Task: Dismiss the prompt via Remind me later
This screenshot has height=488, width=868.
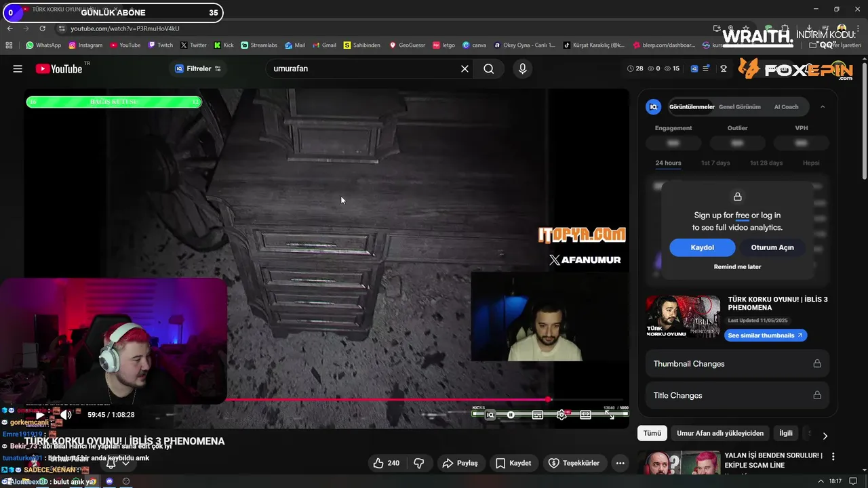Action: tap(737, 266)
